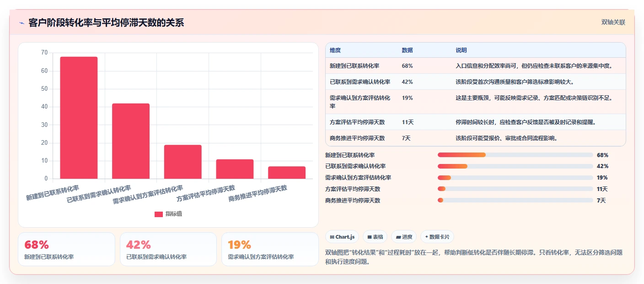Click the 42% card for 已联系到需求确认转化率

click(168, 249)
